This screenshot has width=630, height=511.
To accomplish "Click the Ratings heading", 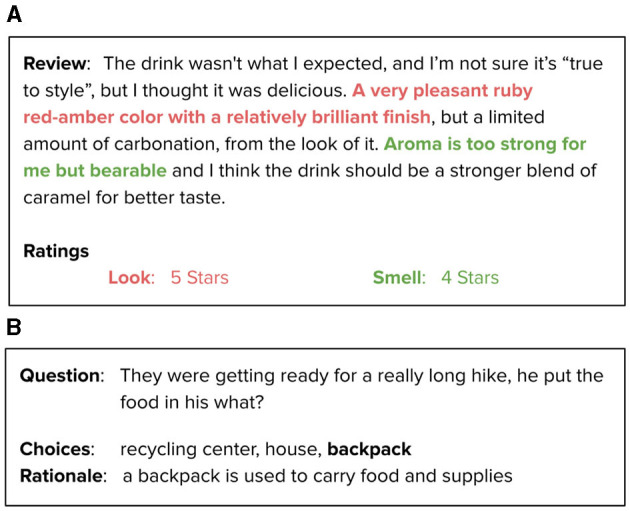I will tap(56, 251).
